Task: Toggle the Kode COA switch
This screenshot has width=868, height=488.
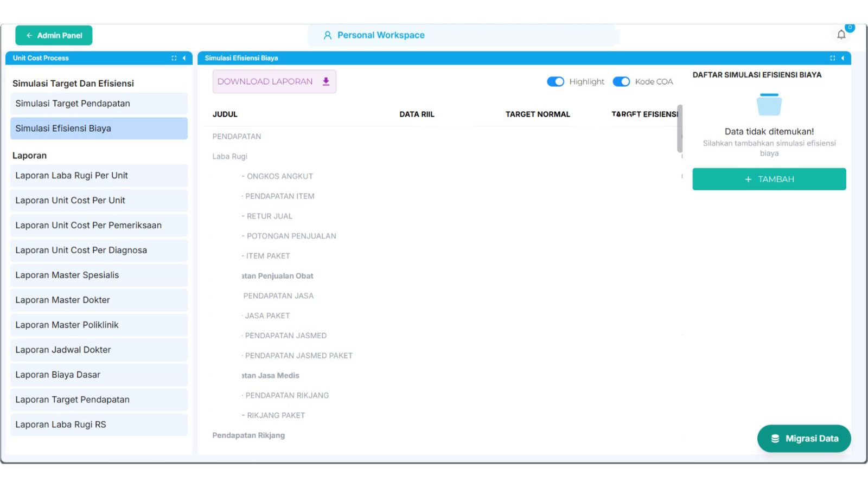Action: pyautogui.click(x=621, y=81)
